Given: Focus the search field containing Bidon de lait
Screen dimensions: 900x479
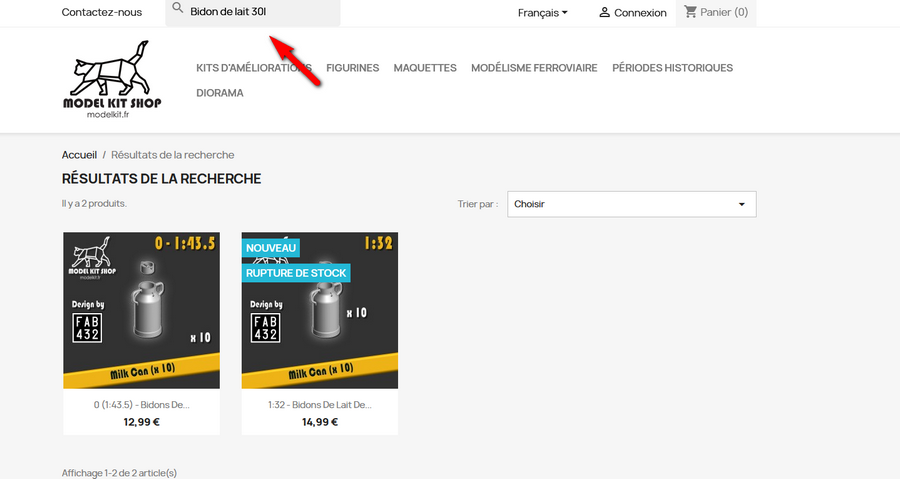Looking at the screenshot, I should pos(260,13).
